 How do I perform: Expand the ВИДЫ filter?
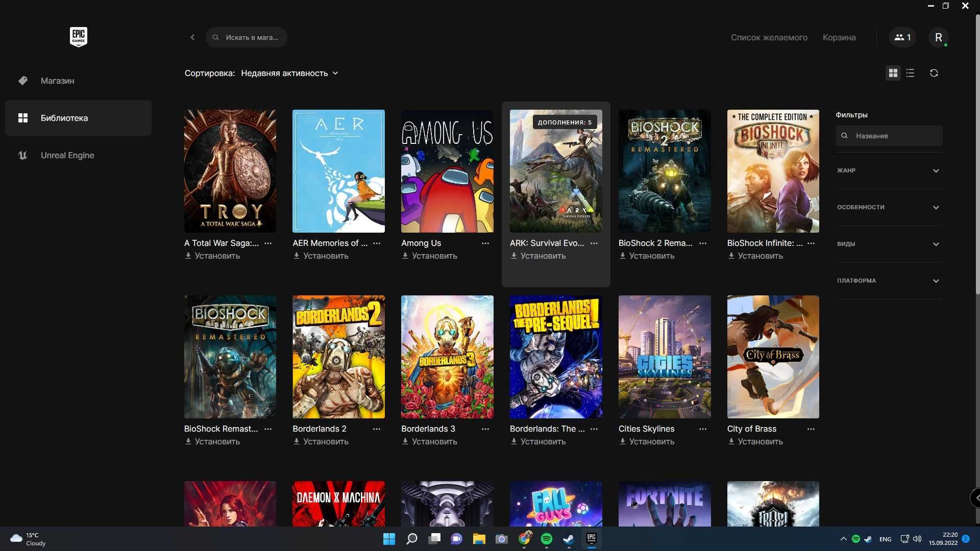tap(888, 244)
